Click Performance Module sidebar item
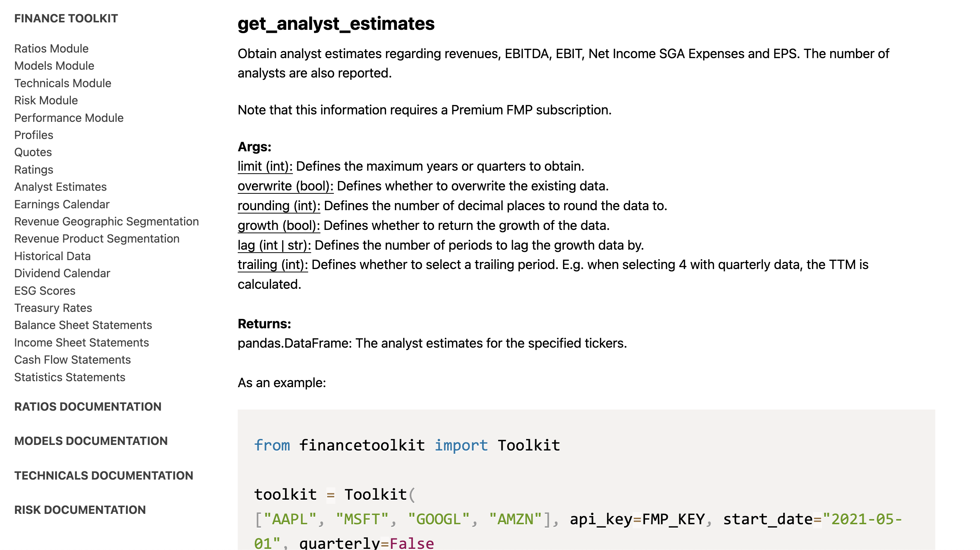This screenshot has width=980, height=550. (x=69, y=118)
